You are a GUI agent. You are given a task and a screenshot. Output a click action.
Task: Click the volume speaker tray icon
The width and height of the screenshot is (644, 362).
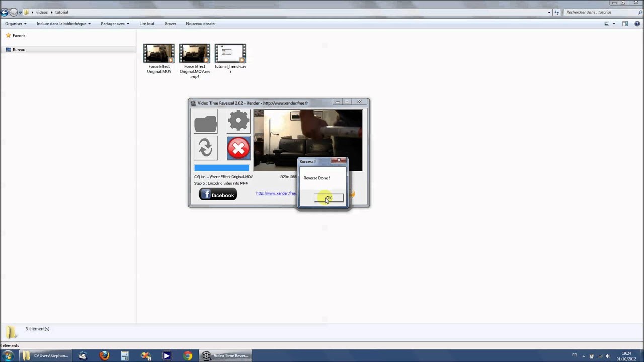[x=608, y=356]
